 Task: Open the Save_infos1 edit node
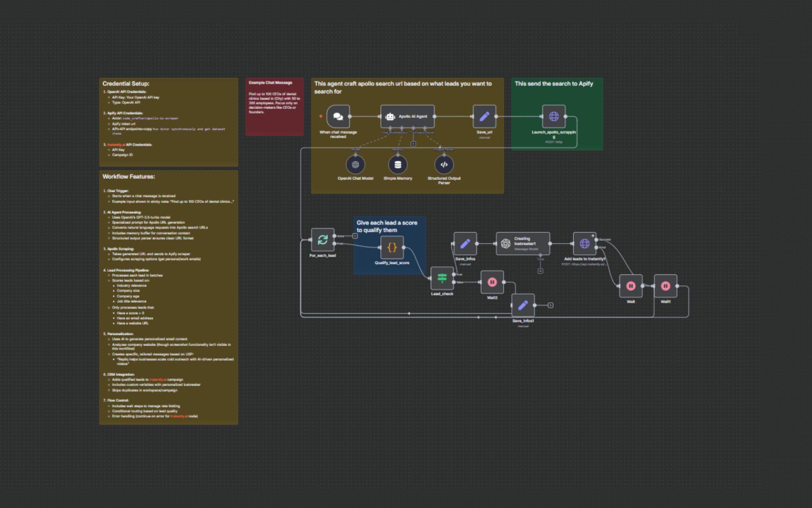click(x=523, y=305)
